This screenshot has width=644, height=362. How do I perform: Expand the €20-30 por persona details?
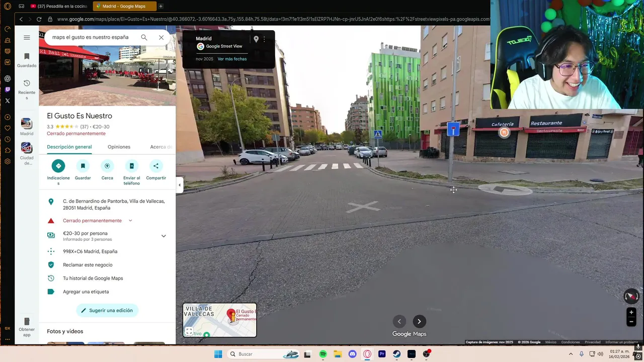coord(164,236)
